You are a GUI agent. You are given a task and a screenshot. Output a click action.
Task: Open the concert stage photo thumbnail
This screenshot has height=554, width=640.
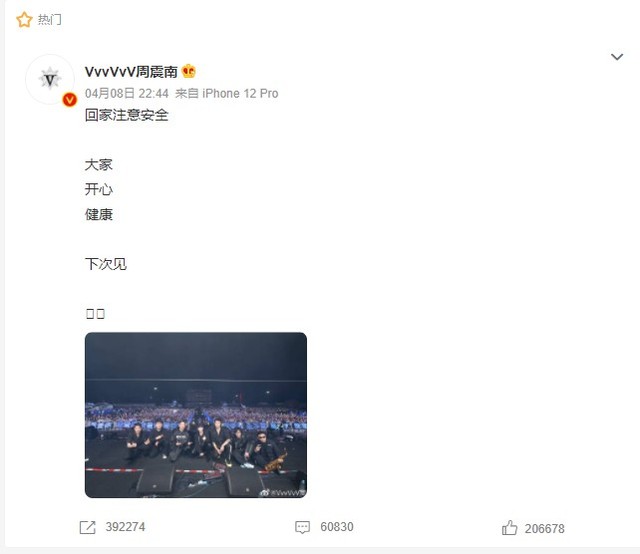(196, 415)
